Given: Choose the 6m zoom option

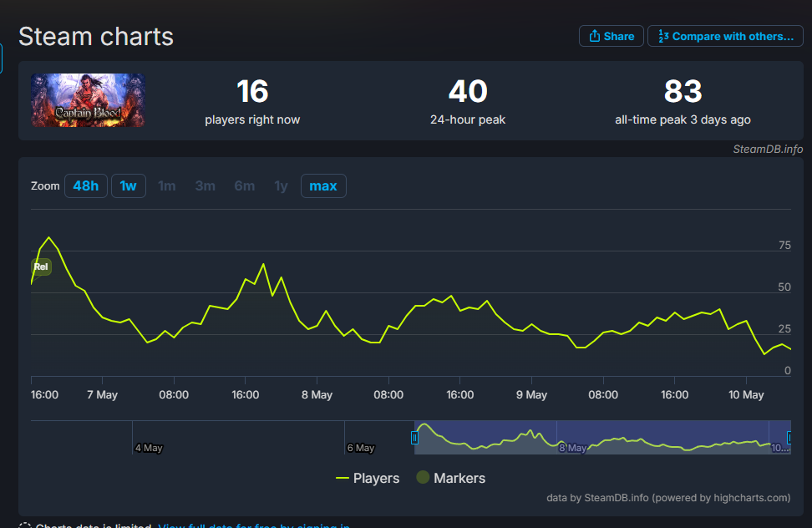Looking at the screenshot, I should pyautogui.click(x=245, y=185).
